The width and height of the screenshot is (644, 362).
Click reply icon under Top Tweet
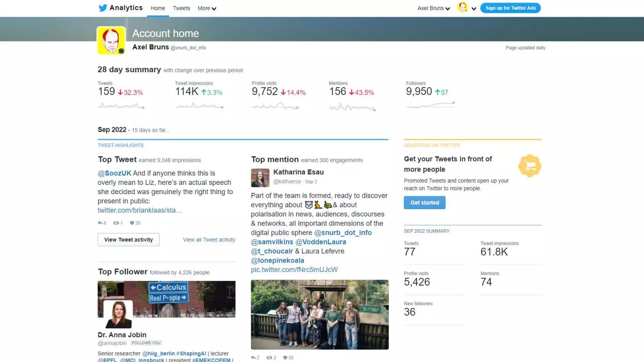click(100, 223)
